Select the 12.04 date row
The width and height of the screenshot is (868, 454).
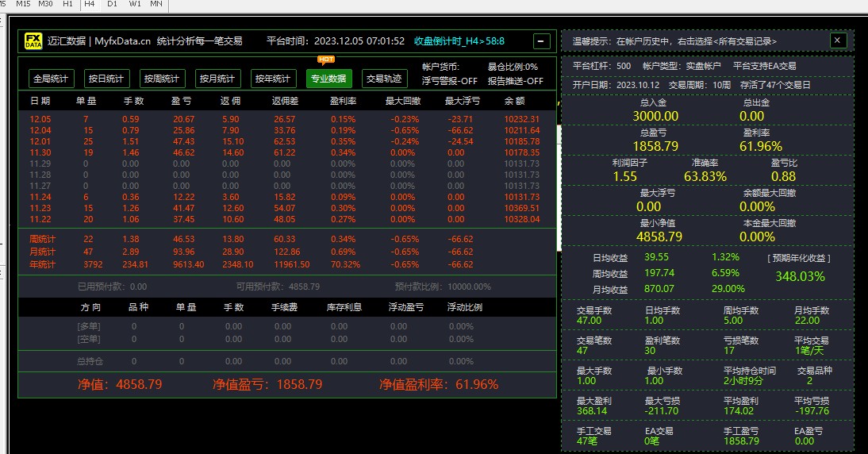[x=285, y=130]
